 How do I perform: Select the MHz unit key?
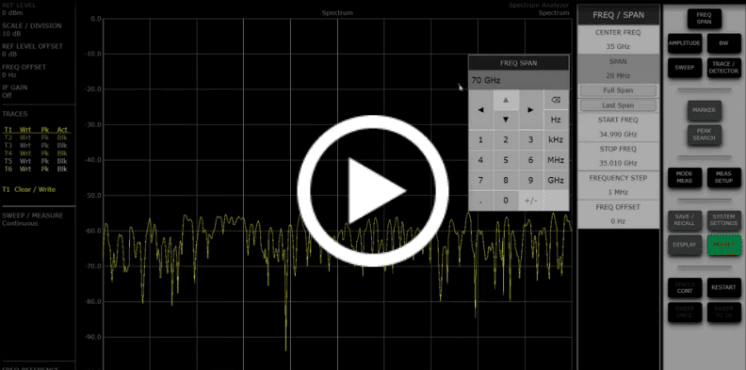pos(556,160)
